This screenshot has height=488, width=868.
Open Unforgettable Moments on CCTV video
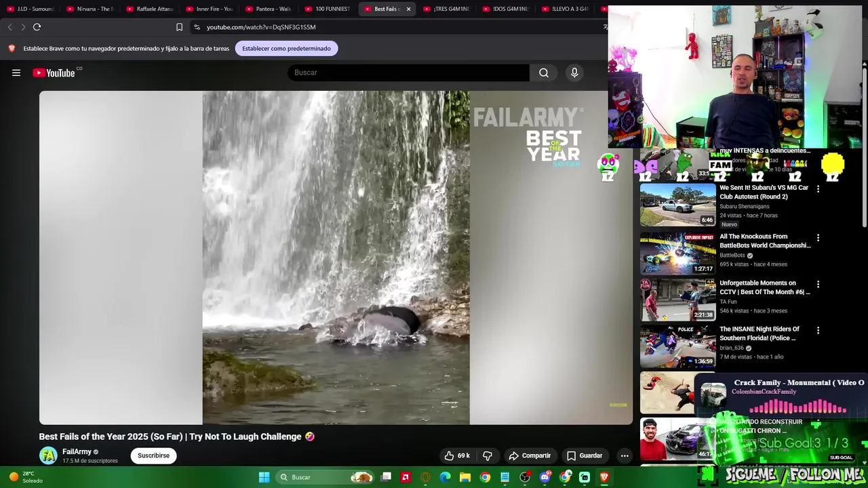tap(765, 287)
